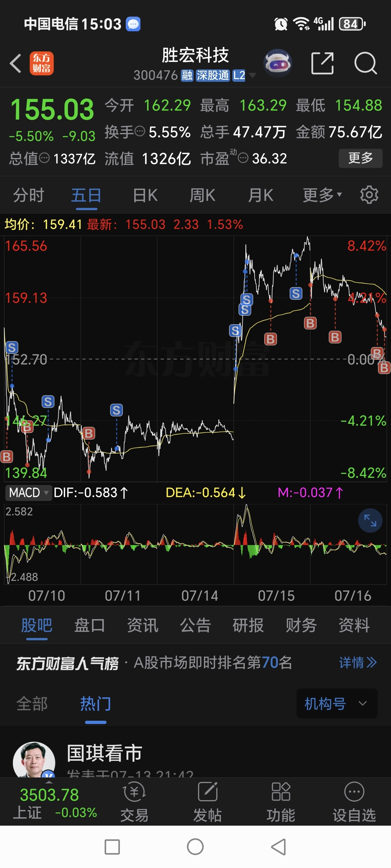Tap 国琪看市 author avatar
The height and width of the screenshot is (868, 391).
(x=34, y=760)
